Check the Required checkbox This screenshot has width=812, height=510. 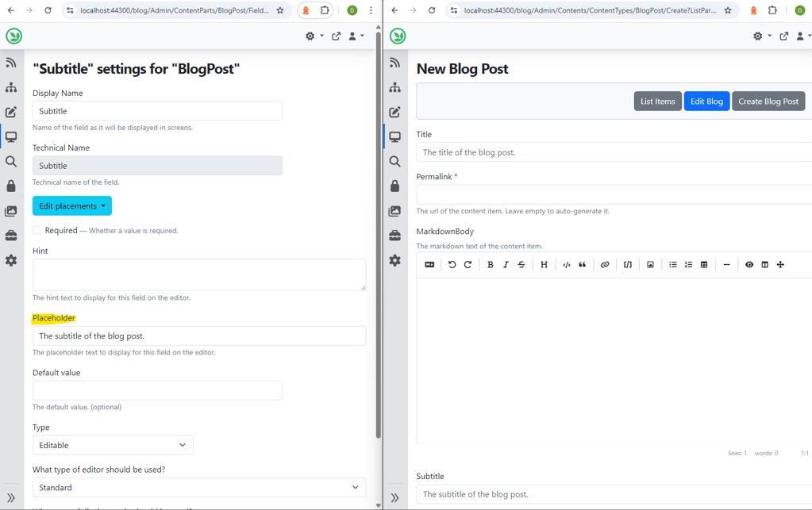(37, 230)
